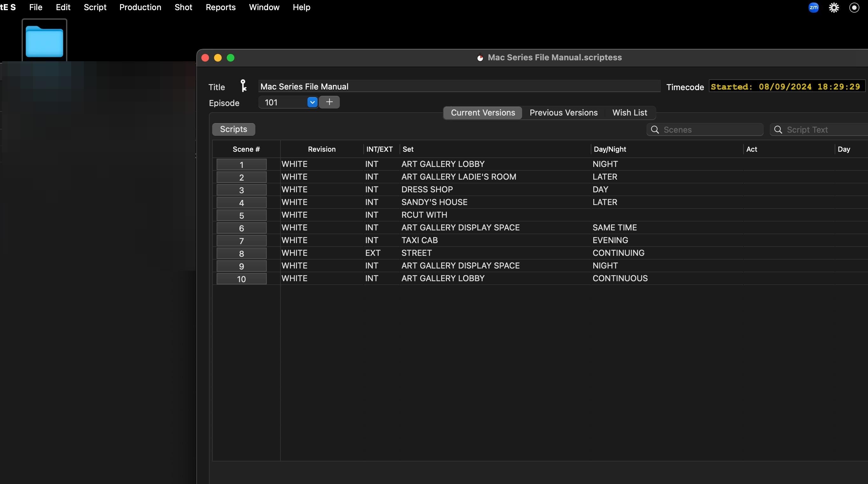This screenshot has height=484, width=868.
Task: Click the plus button to add an episode
Action: (329, 102)
